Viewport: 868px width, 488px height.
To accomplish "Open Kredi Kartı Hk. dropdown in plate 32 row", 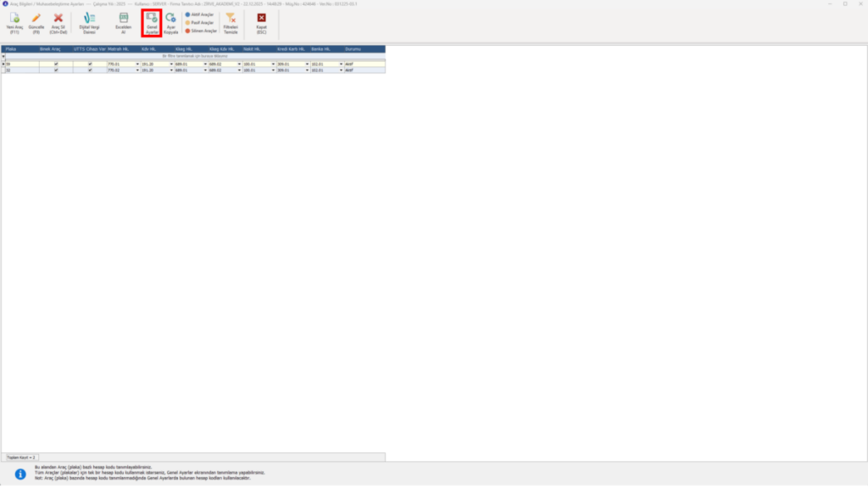I will 307,70.
